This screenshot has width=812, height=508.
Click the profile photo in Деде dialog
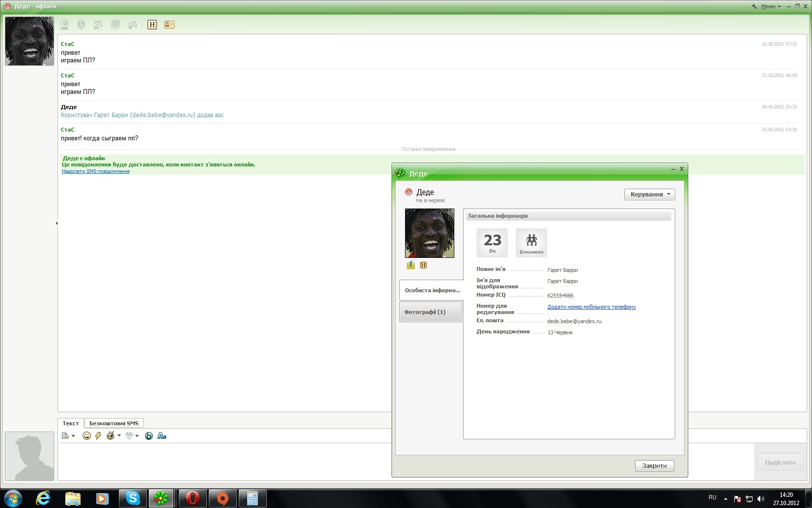(x=430, y=233)
